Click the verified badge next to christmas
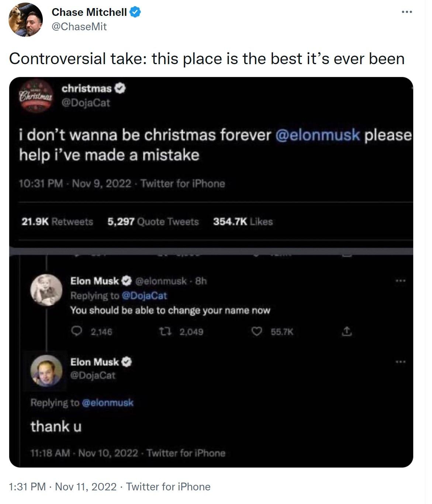Viewport: 432px width, 504px height. pos(120,88)
